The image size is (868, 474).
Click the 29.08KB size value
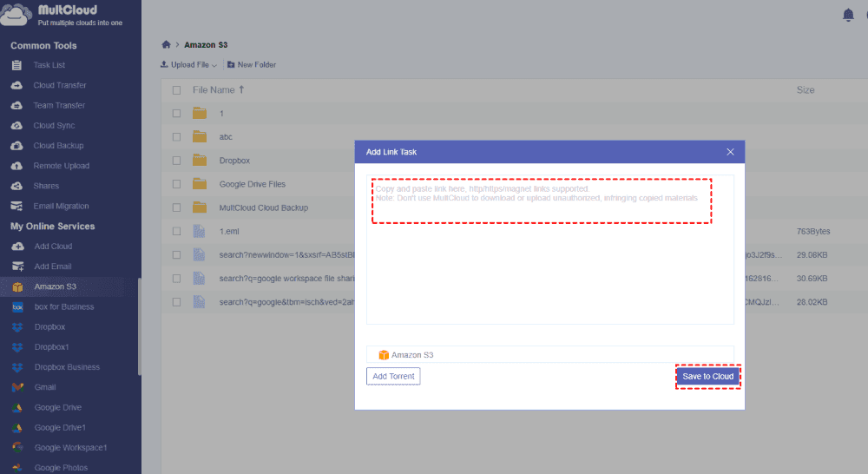point(812,254)
